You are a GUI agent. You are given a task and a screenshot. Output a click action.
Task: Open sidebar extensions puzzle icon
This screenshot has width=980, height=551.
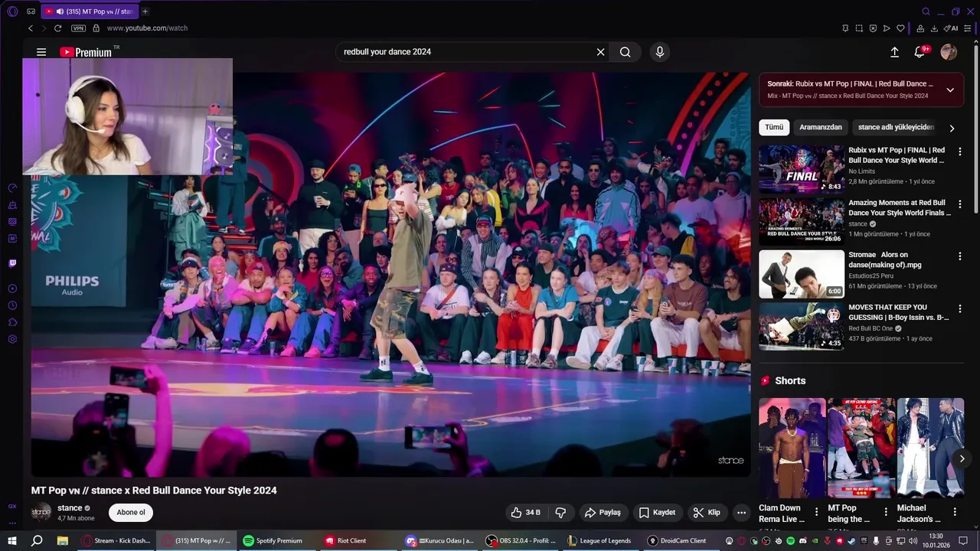pyautogui.click(x=12, y=322)
